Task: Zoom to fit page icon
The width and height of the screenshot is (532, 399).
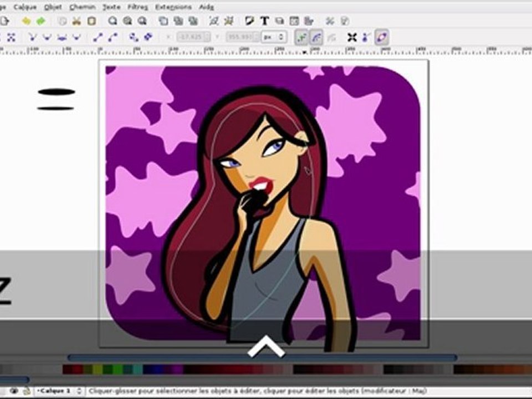Action: [x=142, y=22]
